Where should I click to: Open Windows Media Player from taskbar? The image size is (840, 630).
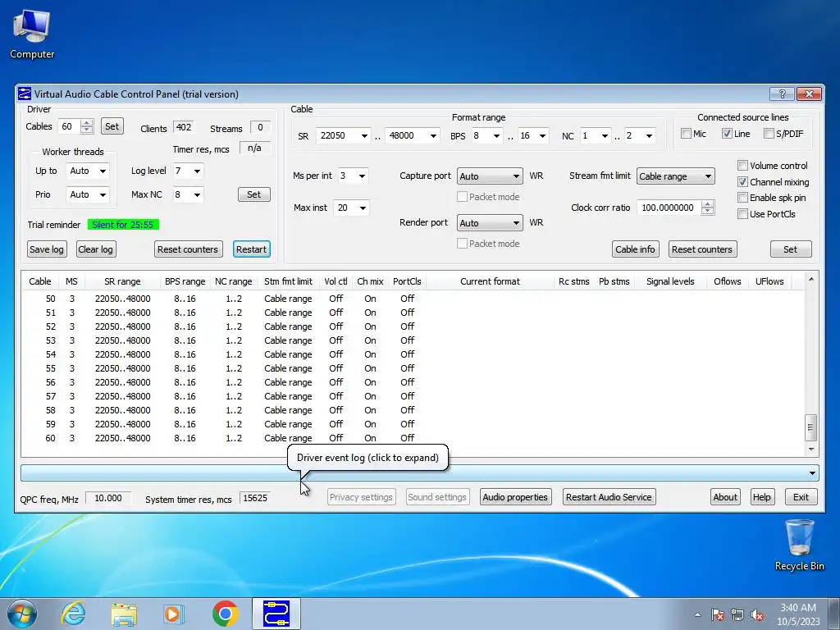point(173,614)
